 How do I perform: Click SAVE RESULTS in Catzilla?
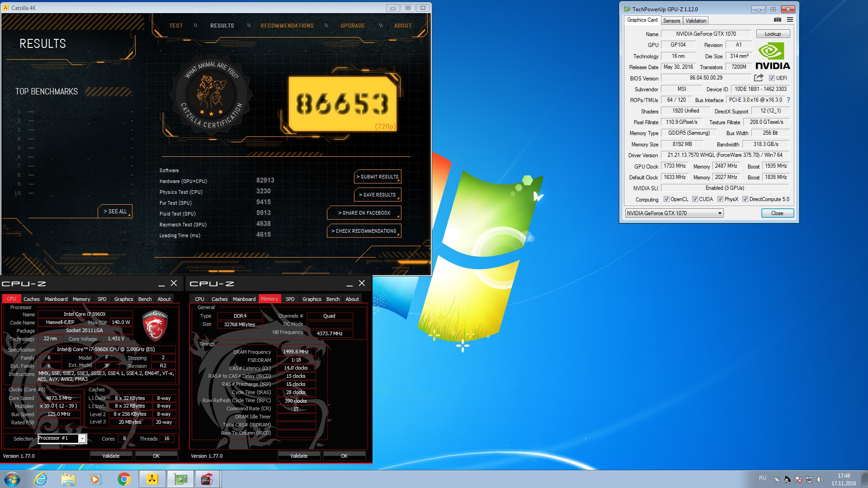pyautogui.click(x=377, y=195)
